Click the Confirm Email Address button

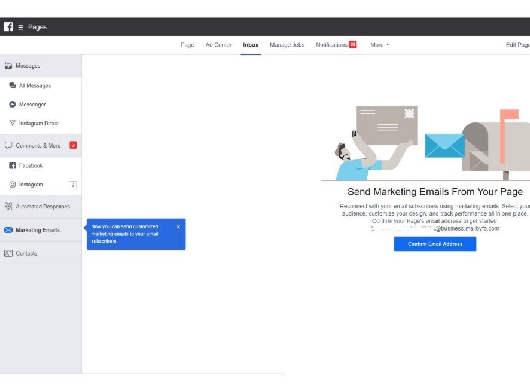tap(435, 244)
